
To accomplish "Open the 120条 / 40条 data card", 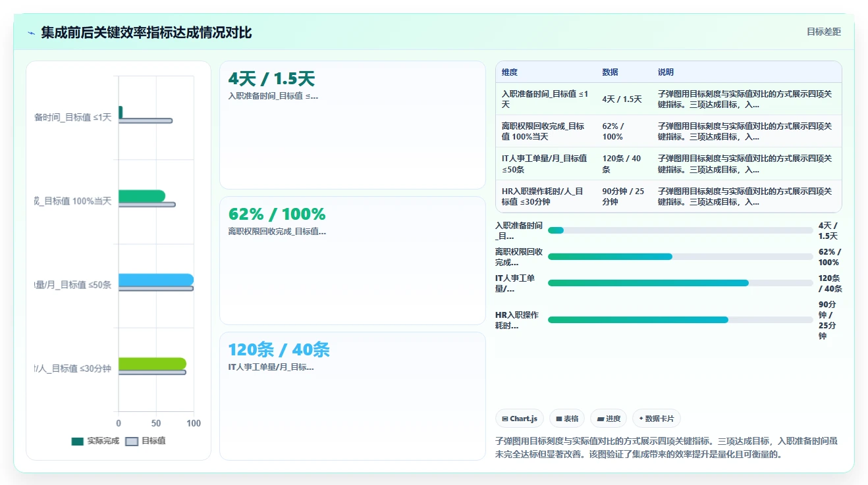I will (352, 396).
